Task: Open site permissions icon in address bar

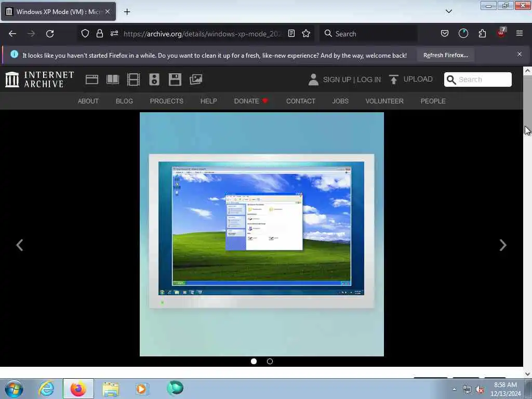Action: coord(114,33)
